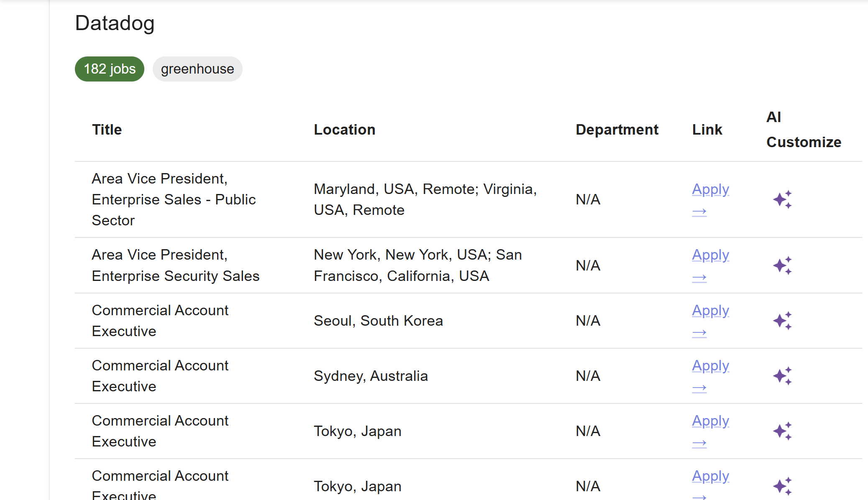The height and width of the screenshot is (500, 868).
Task: Click AI Customize sparkle for Enterprise Security Sales
Action: [x=782, y=265]
